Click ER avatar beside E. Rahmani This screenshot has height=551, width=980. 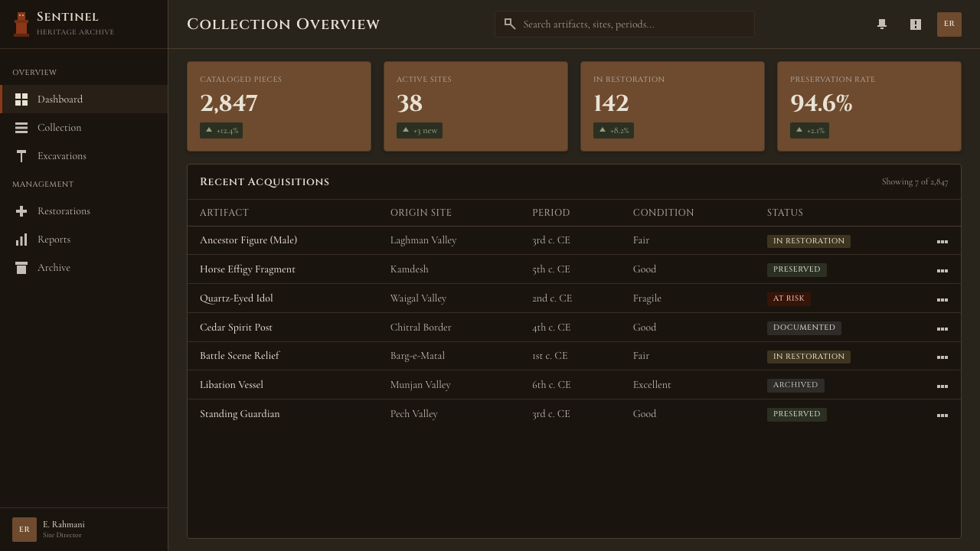click(24, 530)
